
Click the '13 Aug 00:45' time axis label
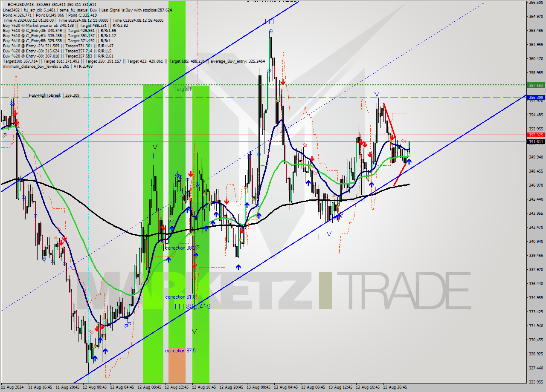click(x=258, y=388)
